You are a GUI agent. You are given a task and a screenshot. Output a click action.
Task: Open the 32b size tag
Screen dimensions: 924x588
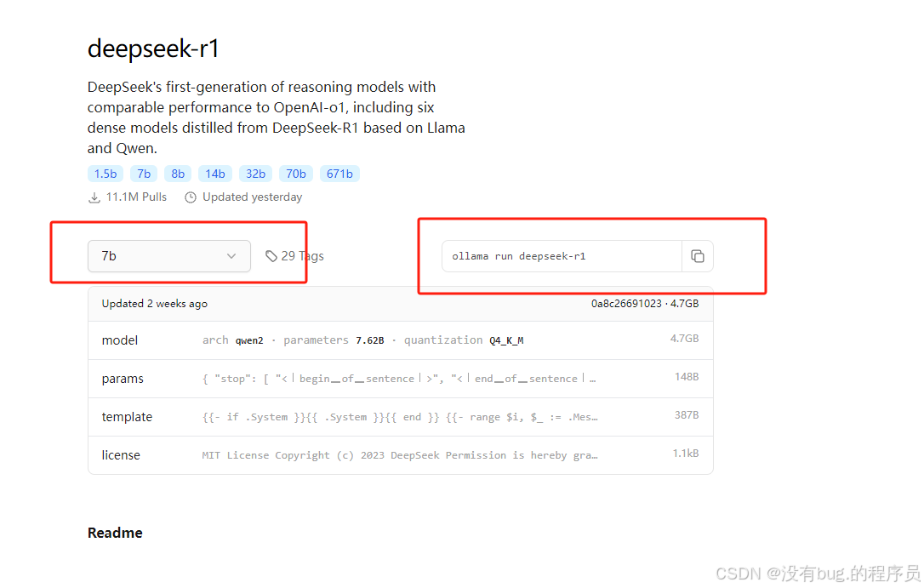pos(256,174)
